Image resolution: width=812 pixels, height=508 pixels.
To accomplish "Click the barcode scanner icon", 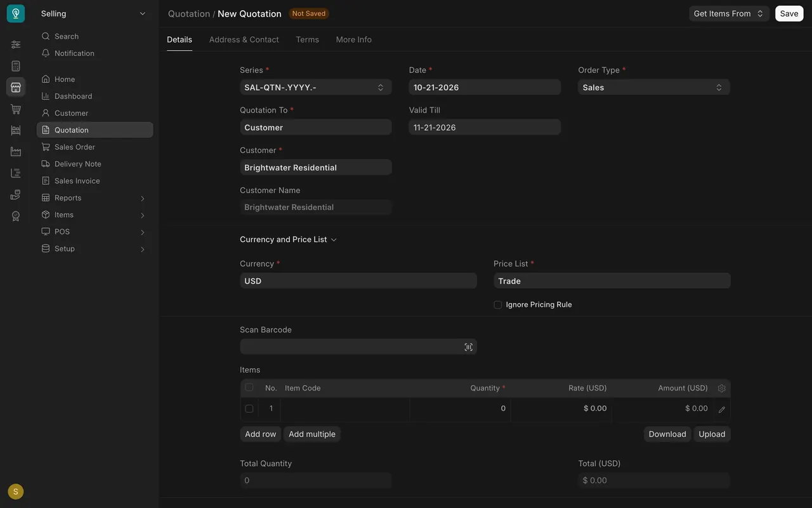I will tap(468, 347).
